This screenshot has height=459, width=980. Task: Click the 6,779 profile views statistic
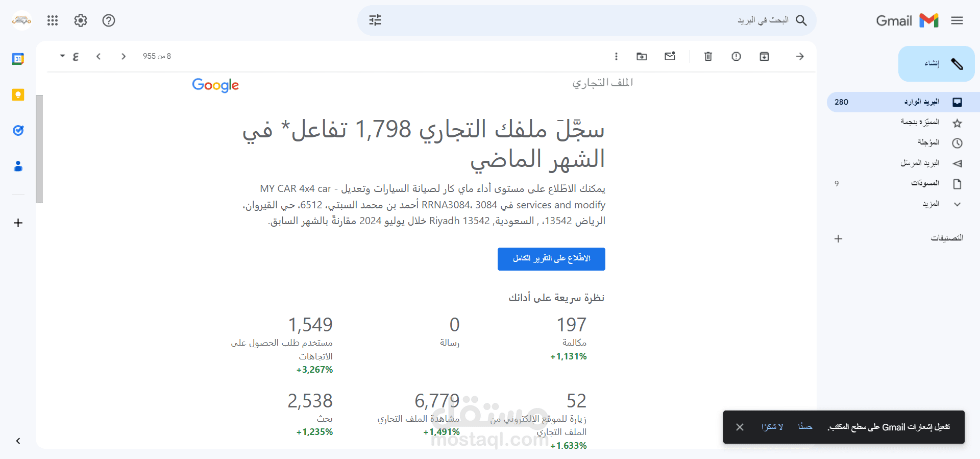point(437,401)
